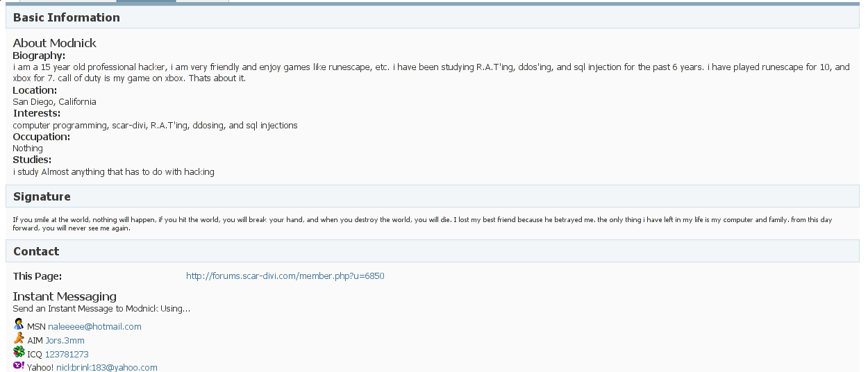The image size is (868, 372).
Task: Click the Biography label
Action: click(x=39, y=56)
